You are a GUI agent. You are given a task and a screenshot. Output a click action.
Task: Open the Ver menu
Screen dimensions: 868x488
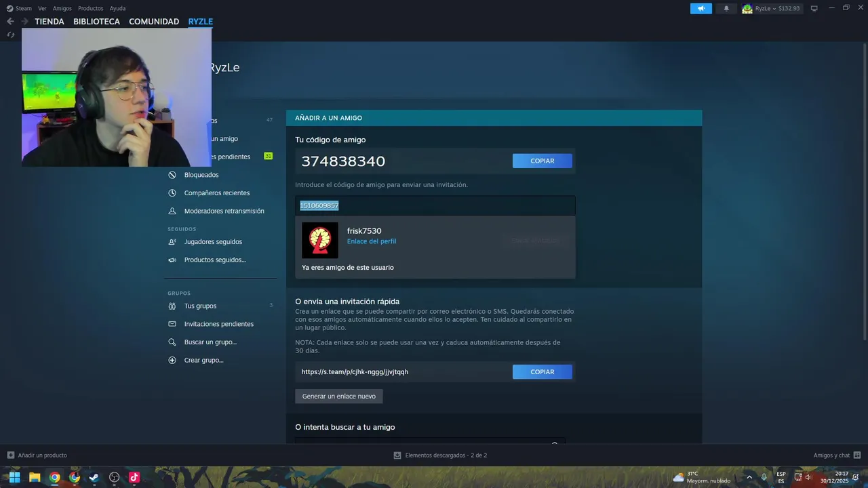pyautogui.click(x=42, y=8)
